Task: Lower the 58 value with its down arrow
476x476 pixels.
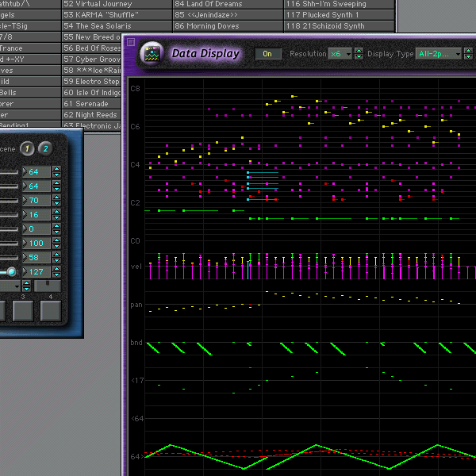Action: (56, 260)
